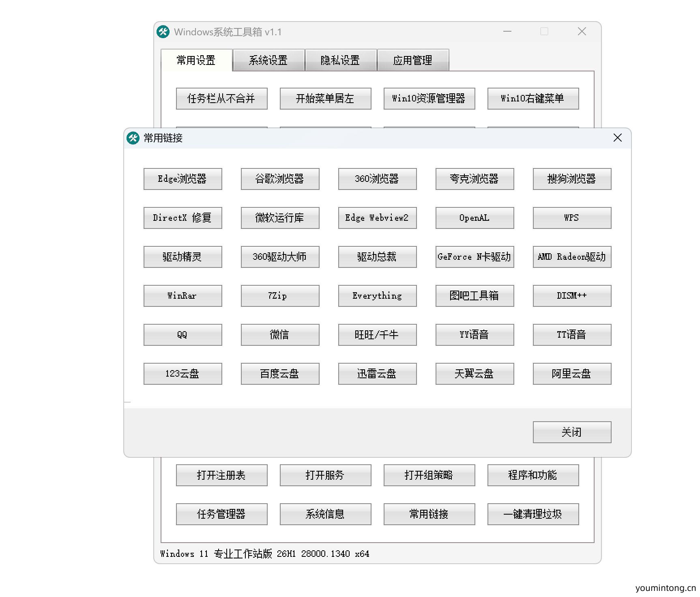Open the 图吧工具箱 link
The height and width of the screenshot is (597, 700).
point(474,295)
